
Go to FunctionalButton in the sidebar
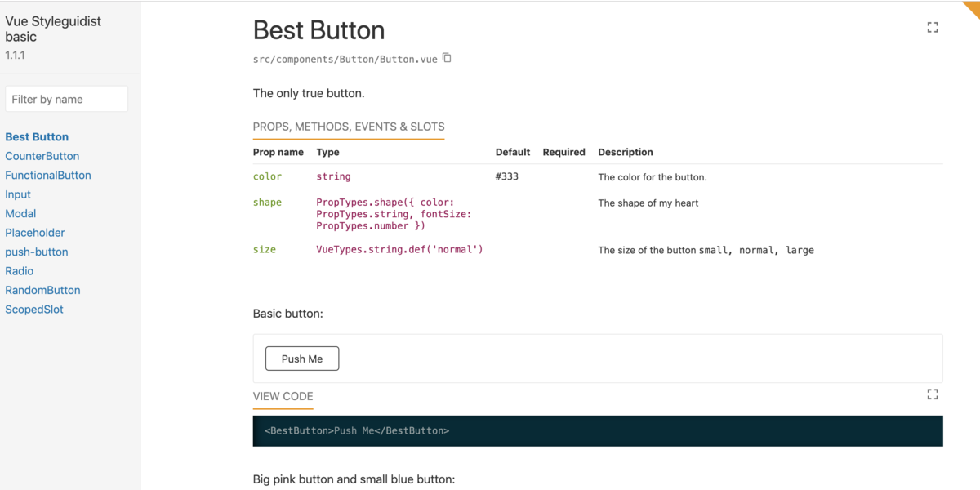pos(48,176)
